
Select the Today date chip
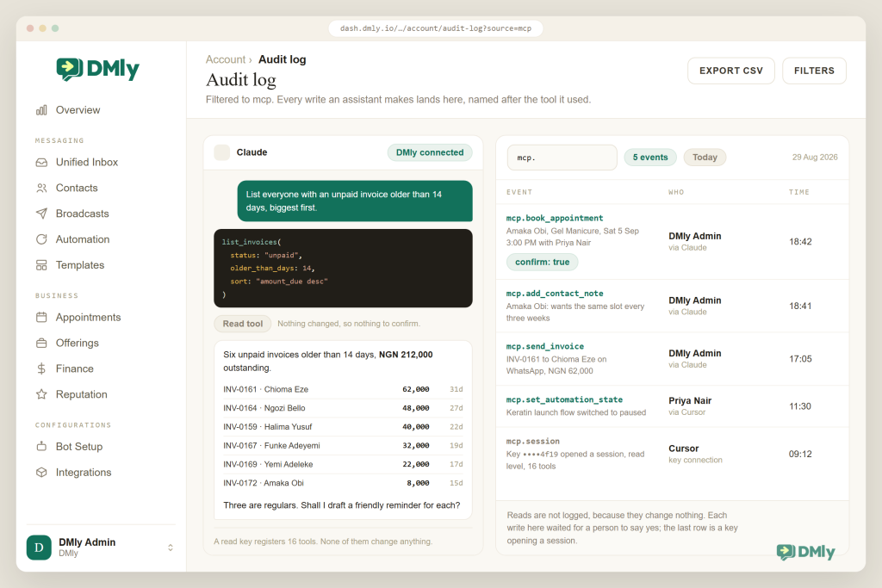point(705,158)
